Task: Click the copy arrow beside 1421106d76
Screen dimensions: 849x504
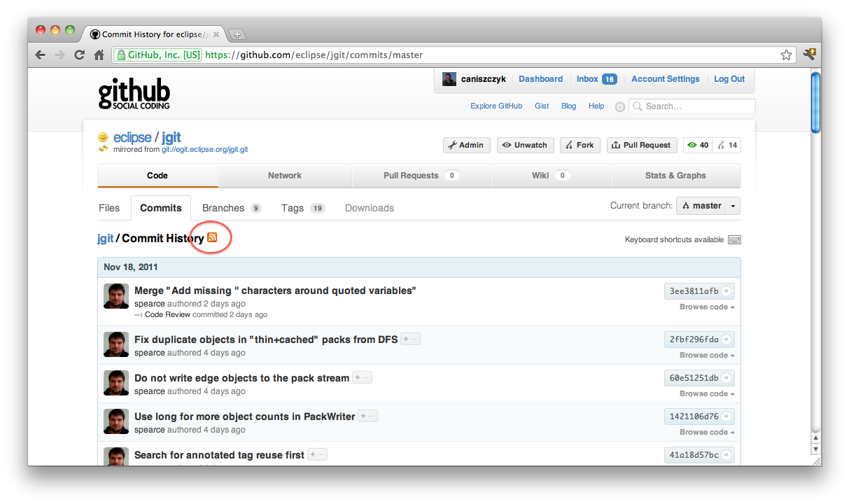Action: coord(727,416)
